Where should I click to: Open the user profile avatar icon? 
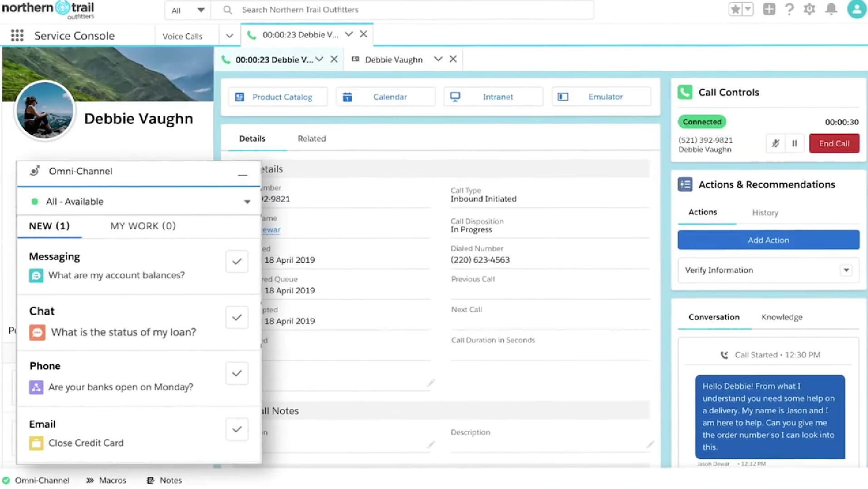[857, 9]
